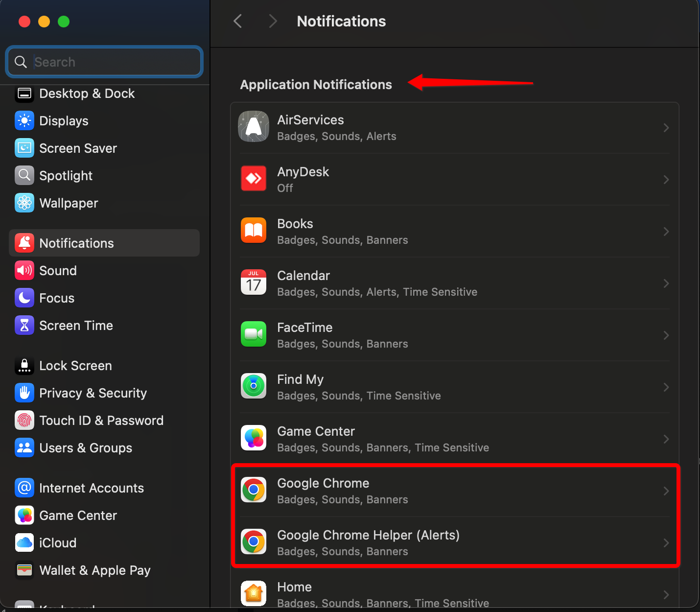Click the iCloud cloud icon
The width and height of the screenshot is (700, 612).
point(24,542)
